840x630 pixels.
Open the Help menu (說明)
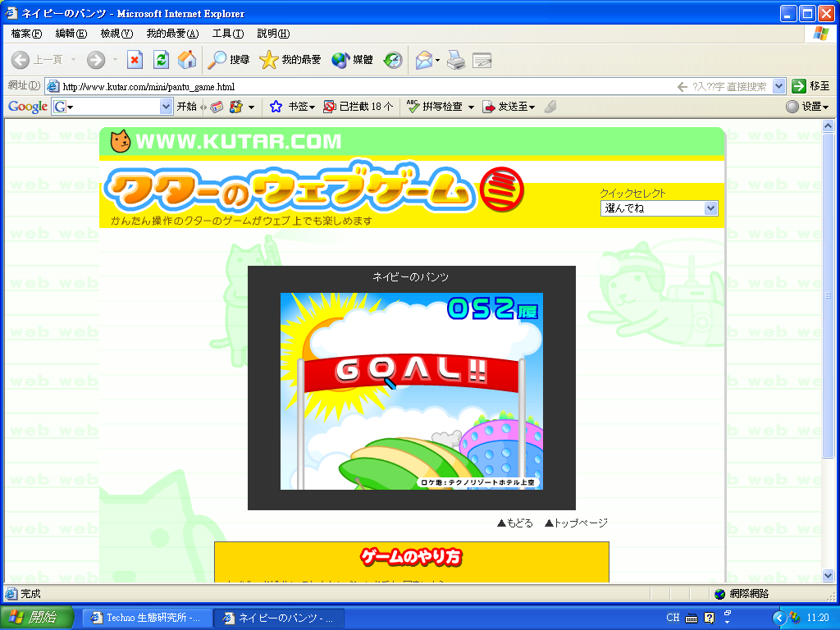273,34
